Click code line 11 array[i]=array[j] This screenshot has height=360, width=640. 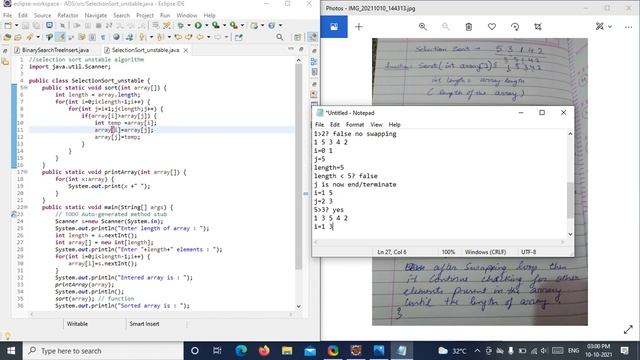pyautogui.click(x=124, y=130)
